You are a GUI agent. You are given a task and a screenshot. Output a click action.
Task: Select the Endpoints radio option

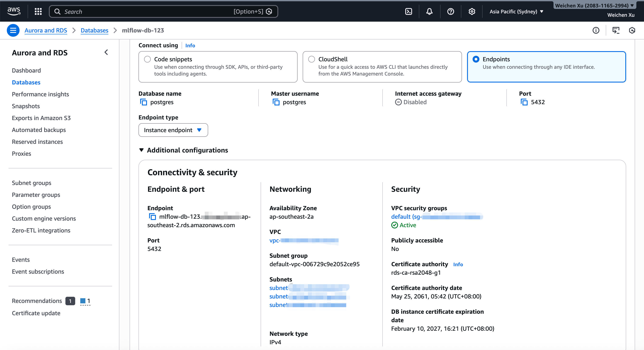coord(476,59)
